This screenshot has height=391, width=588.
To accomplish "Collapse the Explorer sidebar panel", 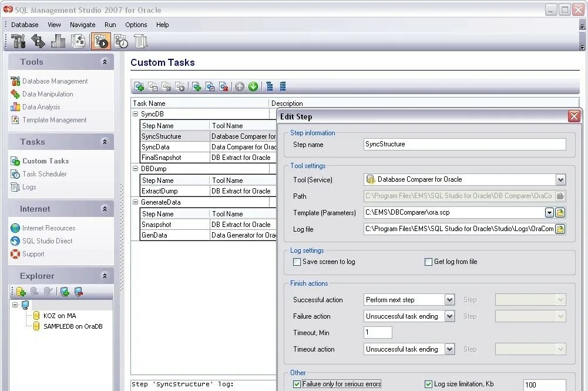I will (105, 276).
